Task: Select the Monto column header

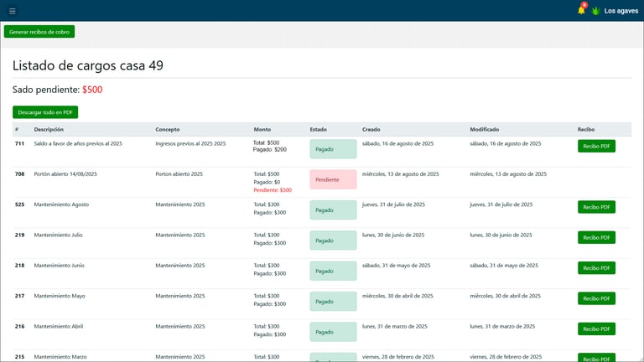Action: [x=262, y=129]
